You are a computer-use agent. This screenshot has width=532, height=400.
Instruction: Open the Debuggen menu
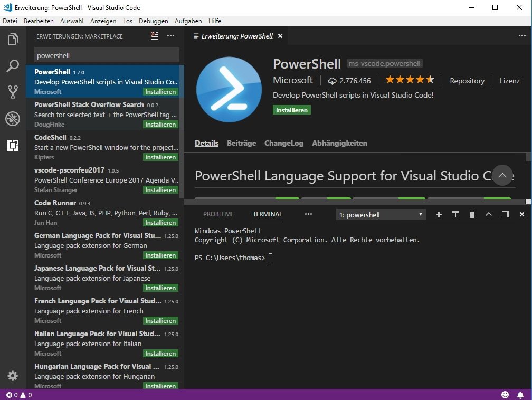point(153,21)
